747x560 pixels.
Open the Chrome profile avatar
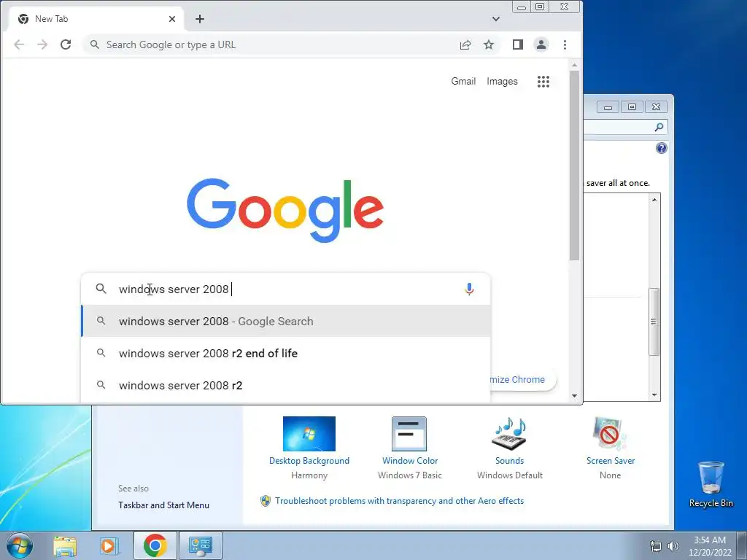coord(541,44)
